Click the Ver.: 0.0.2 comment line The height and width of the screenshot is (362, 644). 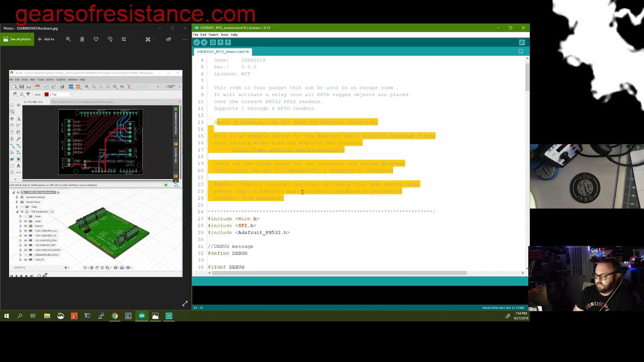235,67
